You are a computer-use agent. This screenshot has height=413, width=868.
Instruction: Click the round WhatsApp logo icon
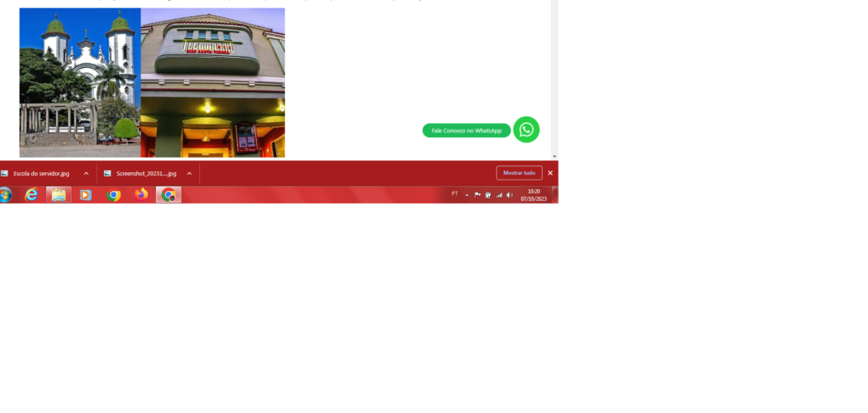tap(526, 130)
